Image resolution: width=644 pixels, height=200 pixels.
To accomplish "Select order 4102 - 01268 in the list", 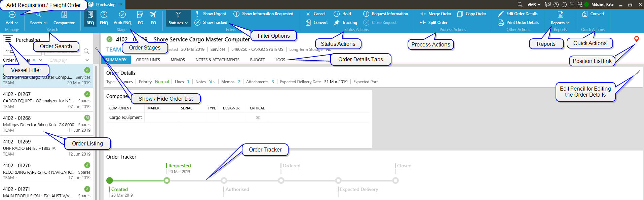I will (47, 124).
